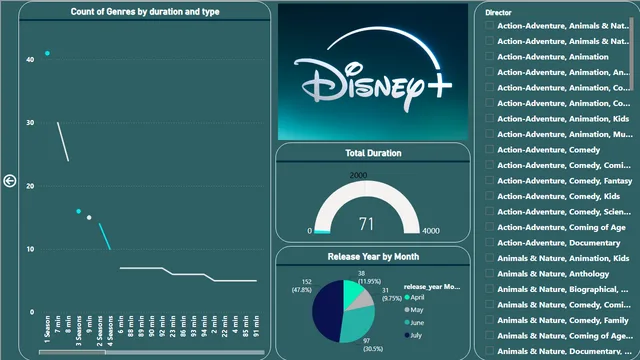The width and height of the screenshot is (640, 360).
Task: Click the July legend marker
Action: pos(407,335)
